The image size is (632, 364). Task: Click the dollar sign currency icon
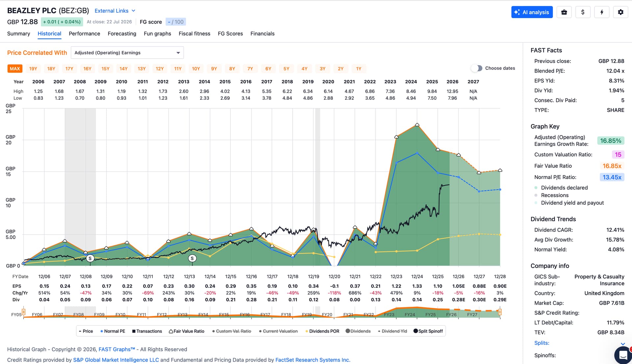coord(583,12)
